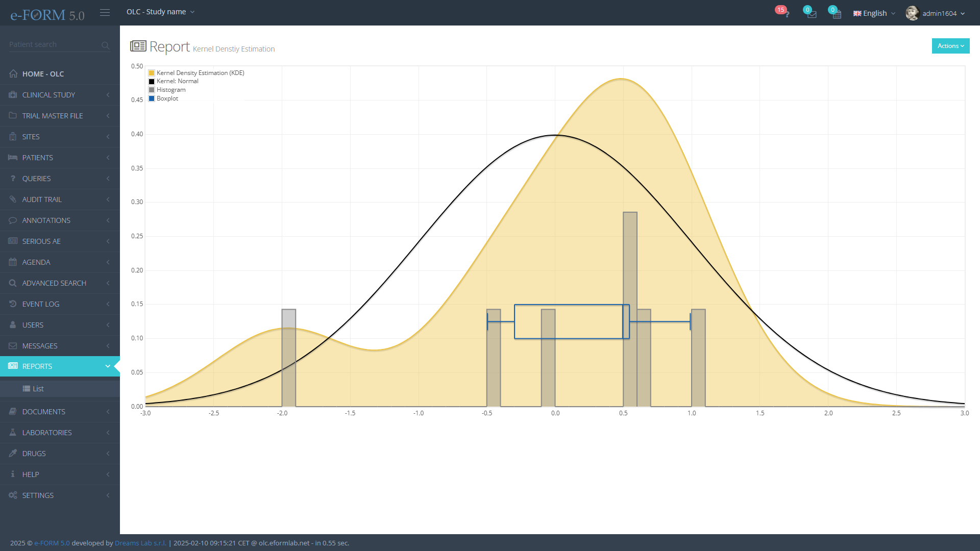Click the e-FORM 5.0 logo
The width and height of the screenshot is (980, 551).
coord(47,15)
